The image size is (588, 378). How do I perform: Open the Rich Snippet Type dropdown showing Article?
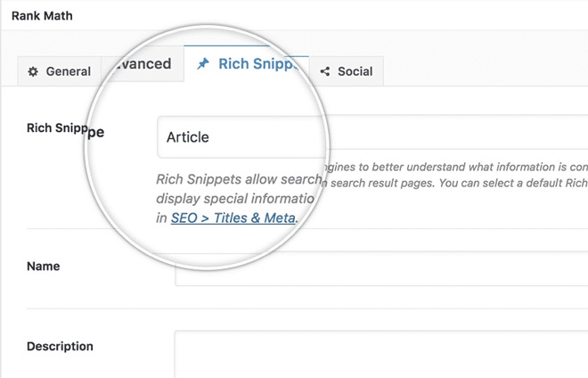click(x=372, y=136)
